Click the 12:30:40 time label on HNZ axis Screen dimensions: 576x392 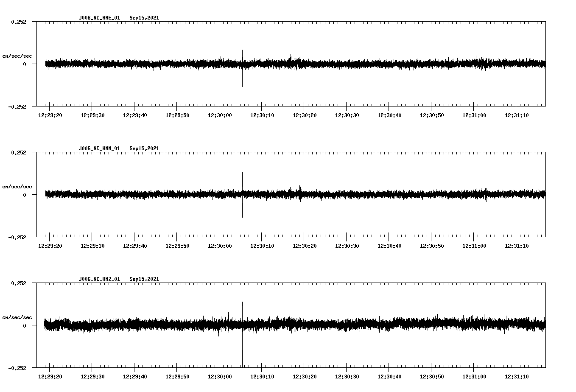(389, 377)
